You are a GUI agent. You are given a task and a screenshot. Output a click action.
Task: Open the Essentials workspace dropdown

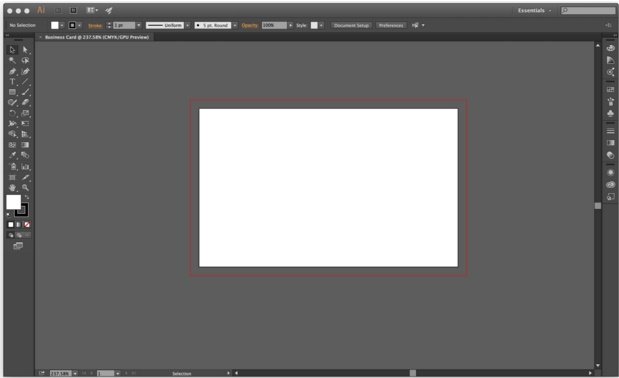(x=535, y=11)
